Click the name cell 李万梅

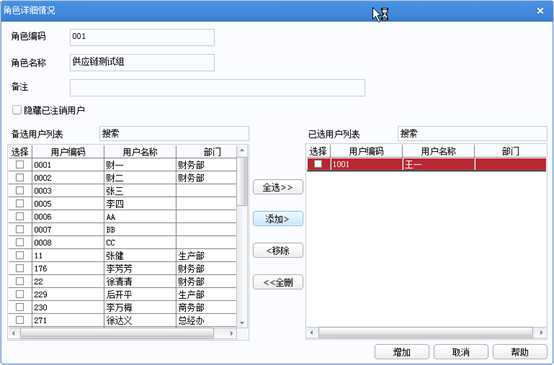coord(140,307)
